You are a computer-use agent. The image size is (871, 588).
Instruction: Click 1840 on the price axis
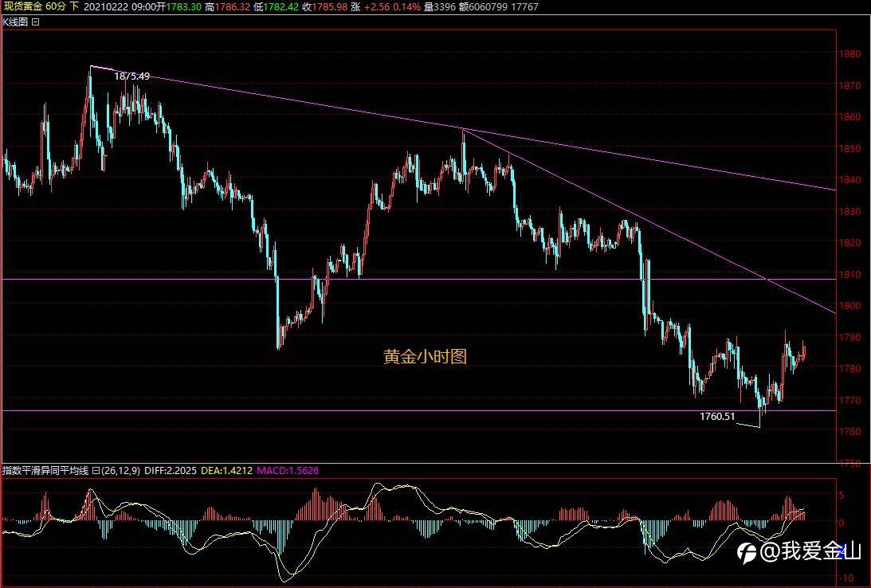850,180
